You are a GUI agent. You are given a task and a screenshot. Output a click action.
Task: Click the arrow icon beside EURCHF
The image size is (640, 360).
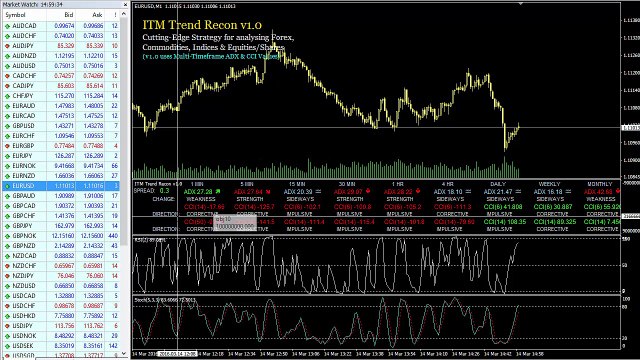[x=7, y=136]
